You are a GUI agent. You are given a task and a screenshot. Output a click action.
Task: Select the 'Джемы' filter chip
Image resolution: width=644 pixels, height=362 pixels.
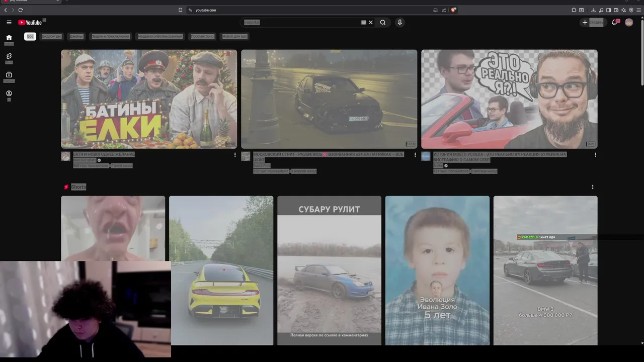pos(76,36)
